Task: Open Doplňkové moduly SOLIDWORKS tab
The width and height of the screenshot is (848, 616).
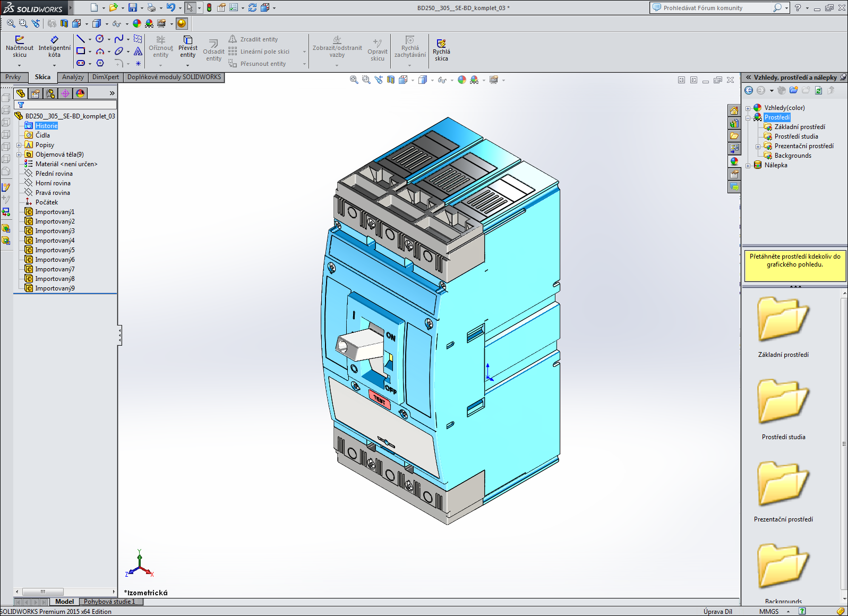Action: click(x=174, y=77)
